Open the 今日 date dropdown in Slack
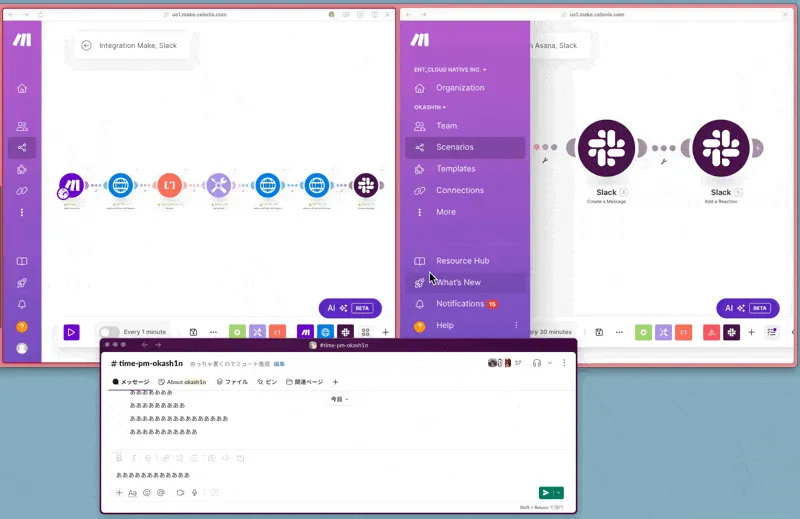 (x=339, y=399)
